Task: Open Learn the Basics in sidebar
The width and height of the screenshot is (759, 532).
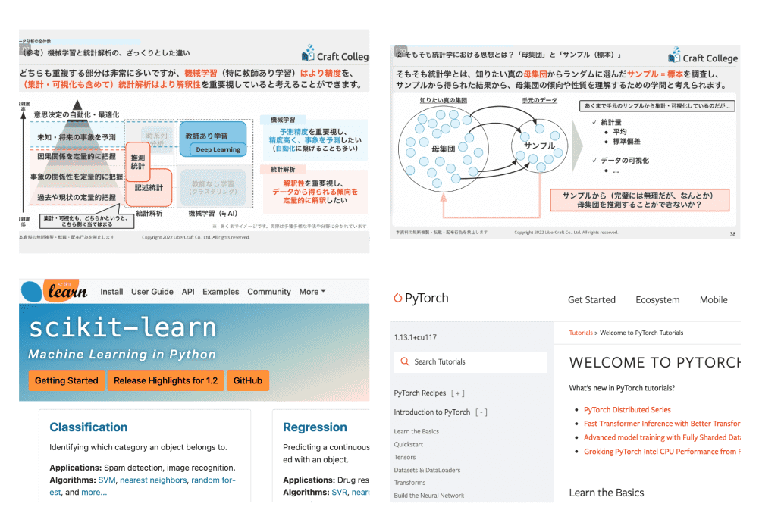Action: [x=416, y=431]
